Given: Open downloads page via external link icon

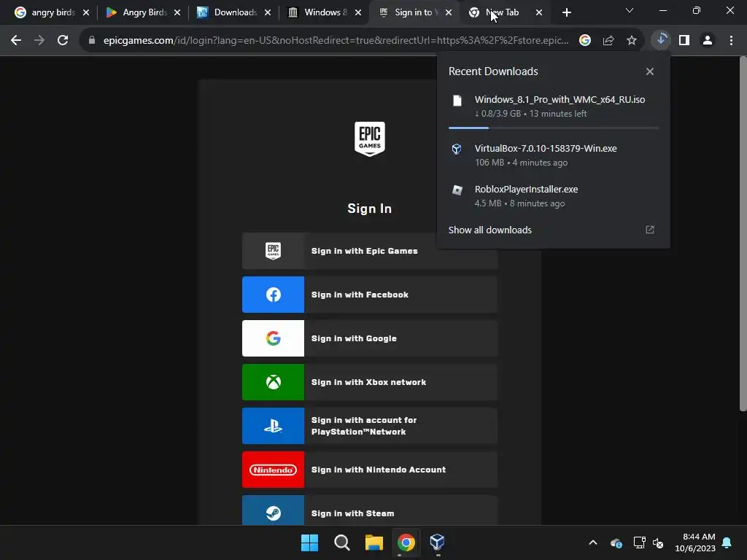Looking at the screenshot, I should pos(650,230).
